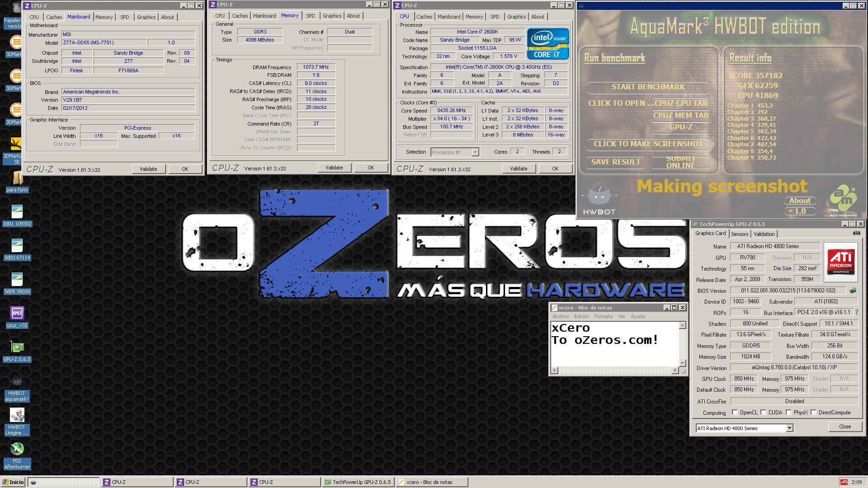Screen dimensions: 868x488
Task: Enable the CUDA checkbox
Action: 763,412
